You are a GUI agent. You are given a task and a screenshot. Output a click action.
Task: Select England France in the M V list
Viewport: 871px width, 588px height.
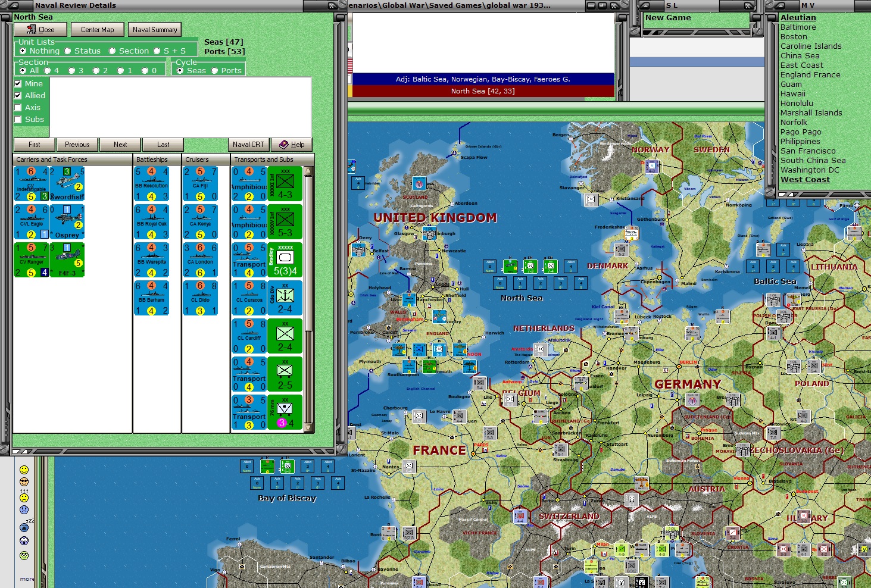click(810, 75)
